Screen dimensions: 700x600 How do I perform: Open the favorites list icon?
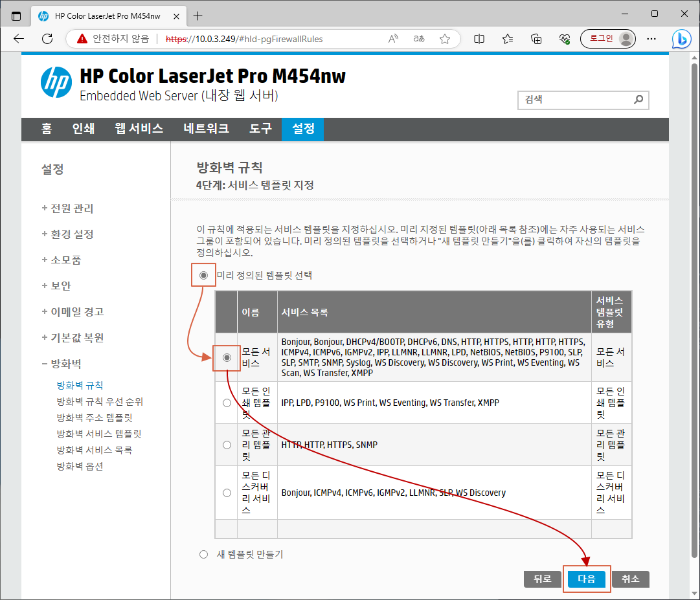[508, 39]
